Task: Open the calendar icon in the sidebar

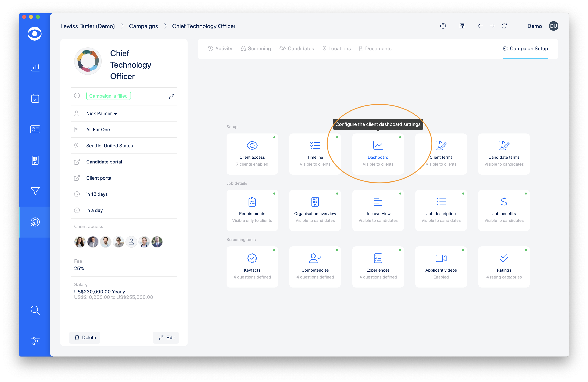Action: point(35,98)
